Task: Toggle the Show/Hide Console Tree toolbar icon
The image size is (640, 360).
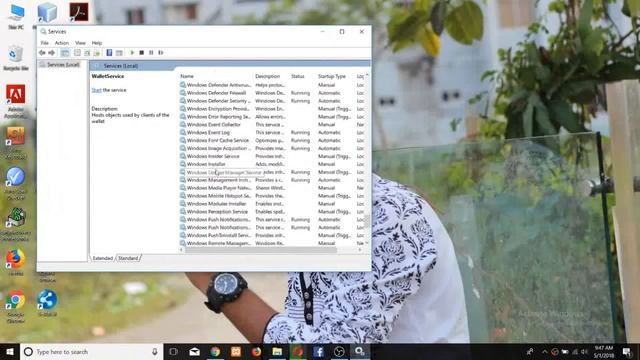Action: [65, 53]
